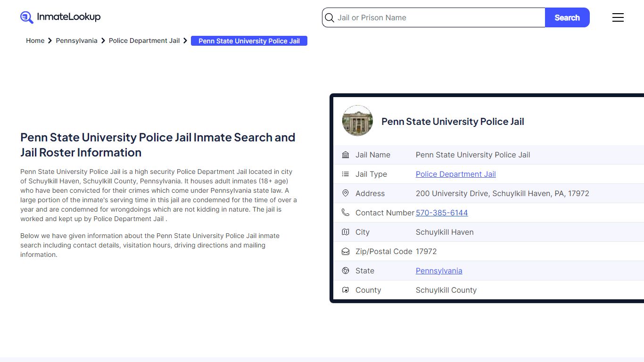Click the City label
This screenshot has width=644, height=362.
(363, 232)
